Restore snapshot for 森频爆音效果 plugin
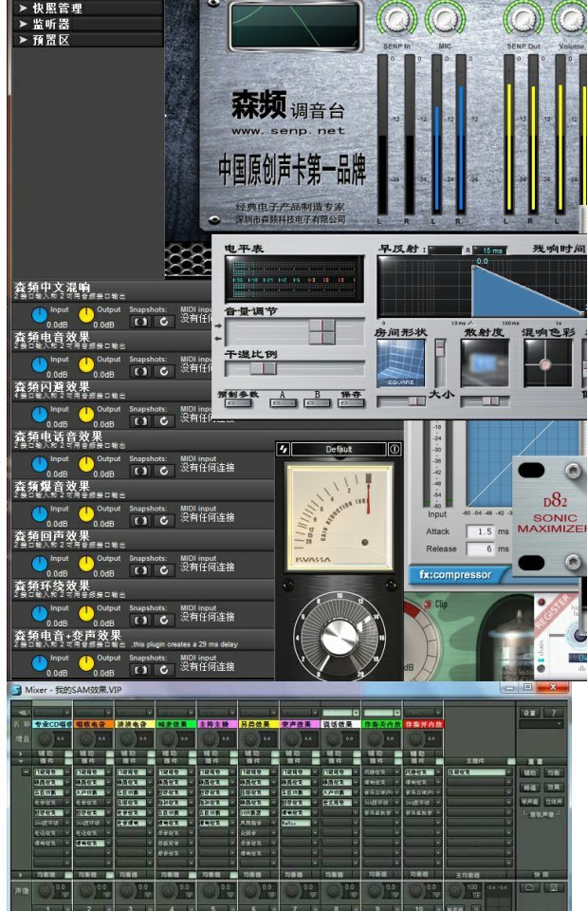 164,521
